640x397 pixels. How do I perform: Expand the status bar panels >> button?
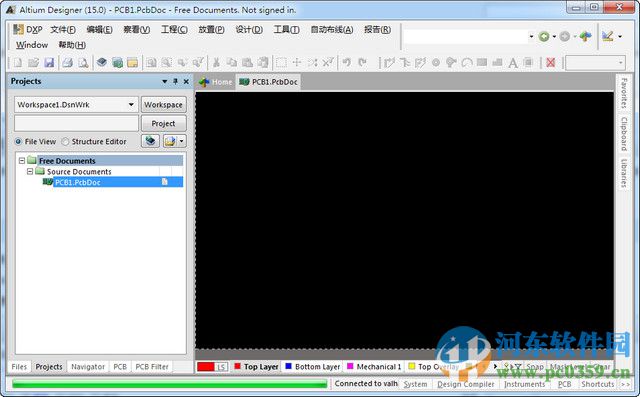[x=625, y=384]
